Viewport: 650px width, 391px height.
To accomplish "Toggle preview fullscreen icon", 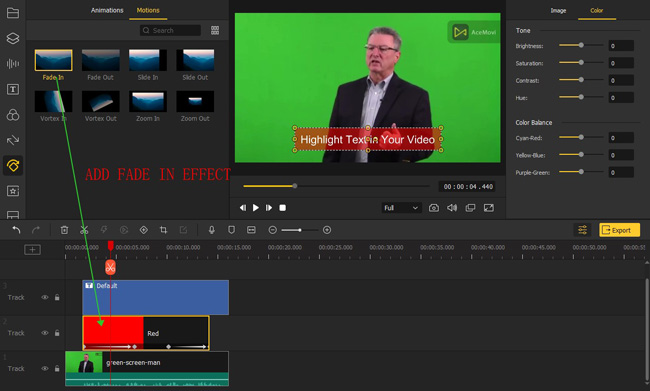I will 489,208.
